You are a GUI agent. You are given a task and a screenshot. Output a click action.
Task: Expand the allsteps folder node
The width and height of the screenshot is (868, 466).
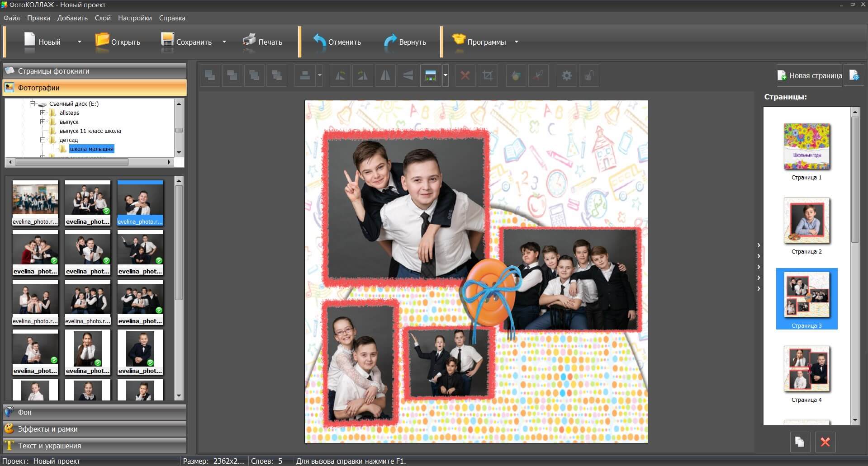coord(43,113)
